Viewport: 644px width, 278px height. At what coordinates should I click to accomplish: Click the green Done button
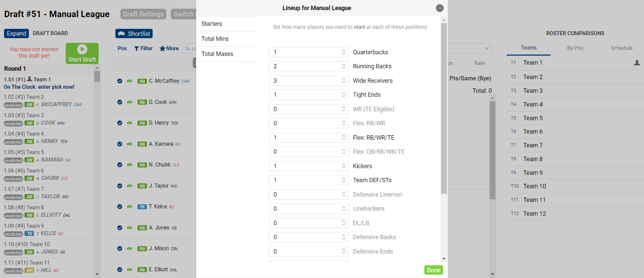coord(434,270)
